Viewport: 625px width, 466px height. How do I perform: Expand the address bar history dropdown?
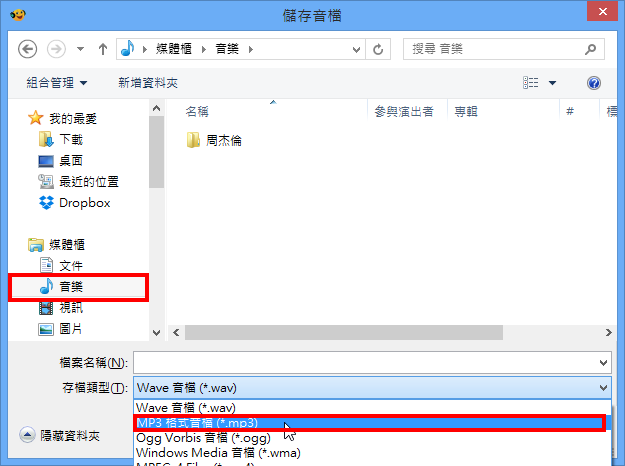coord(356,49)
